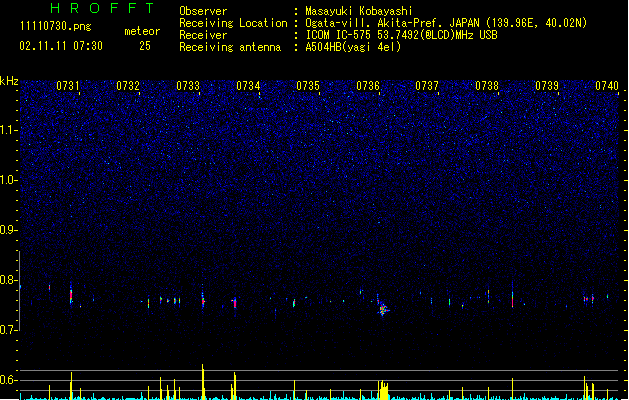Click the 0738 time marker

tap(487, 86)
